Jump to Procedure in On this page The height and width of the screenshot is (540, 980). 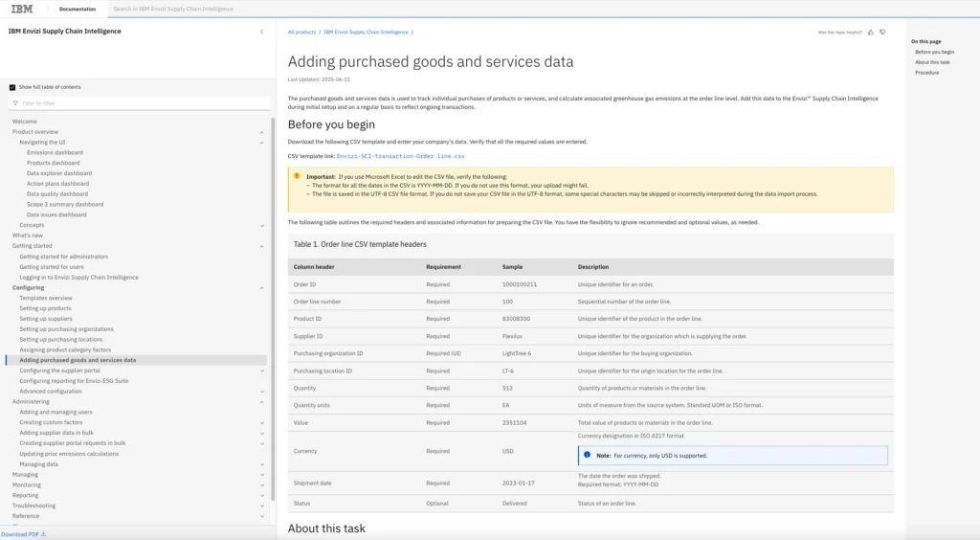click(926, 73)
